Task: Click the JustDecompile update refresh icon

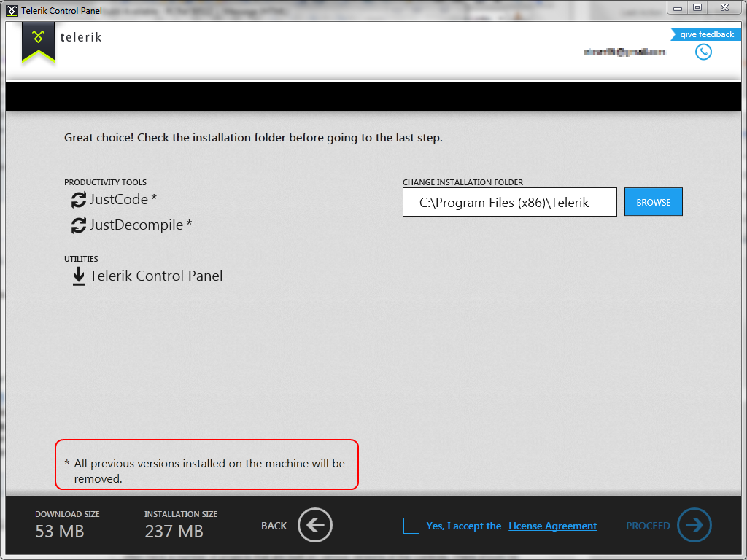Action: [x=79, y=225]
